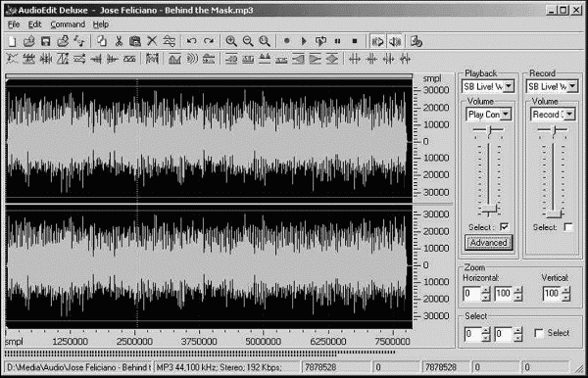Open an audio file via folder icon
This screenshot has height=378, width=588.
coord(28,41)
